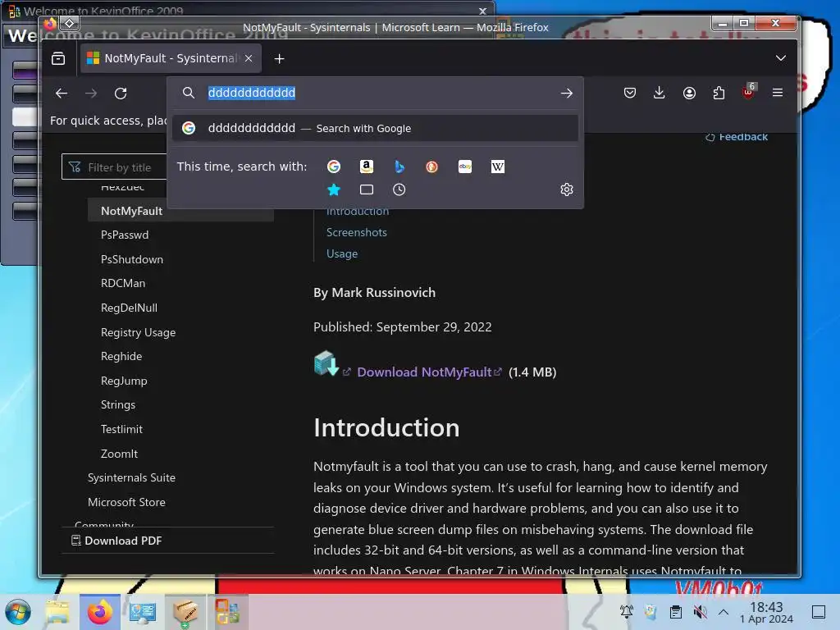Open the Firefox account icon
The height and width of the screenshot is (630, 840).
689,94
